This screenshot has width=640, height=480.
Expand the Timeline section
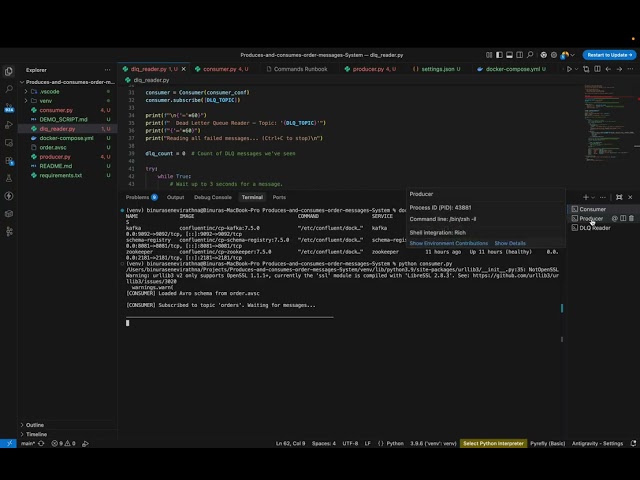tap(67, 434)
